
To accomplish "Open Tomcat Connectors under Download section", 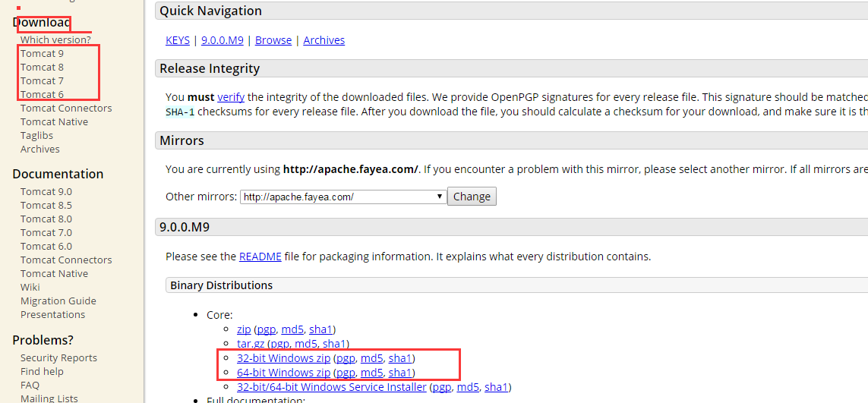I will pyautogui.click(x=66, y=108).
